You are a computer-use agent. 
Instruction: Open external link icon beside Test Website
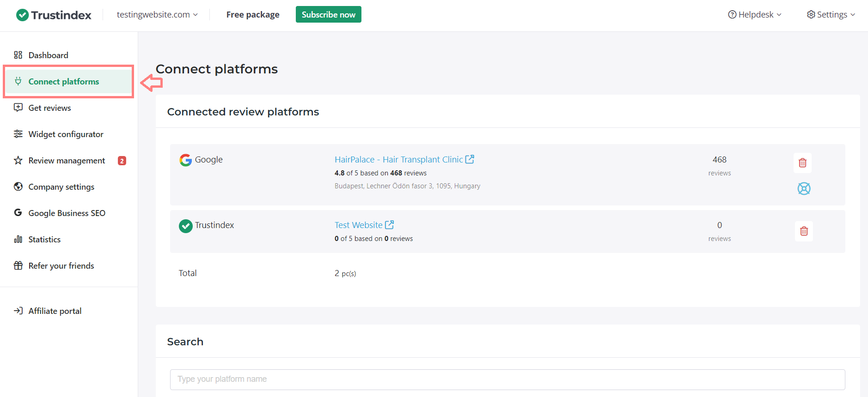[x=389, y=225]
